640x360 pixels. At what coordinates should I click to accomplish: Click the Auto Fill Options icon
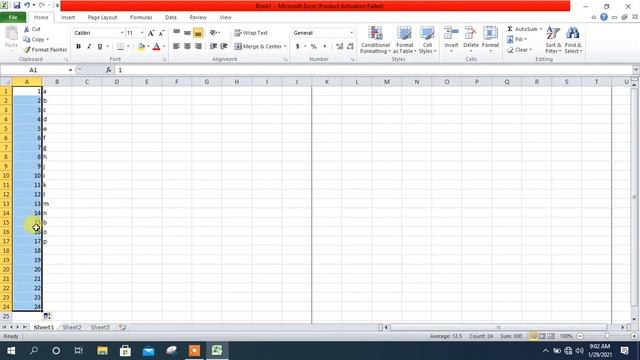(x=47, y=316)
